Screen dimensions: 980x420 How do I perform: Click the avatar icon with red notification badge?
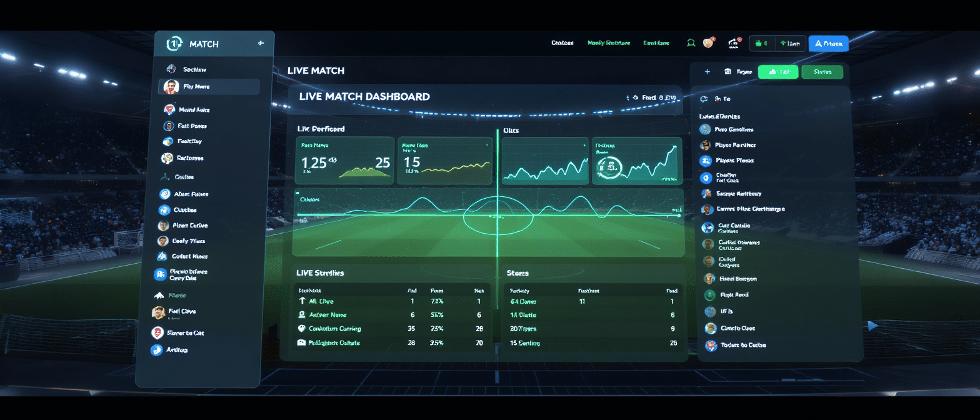[x=709, y=42]
